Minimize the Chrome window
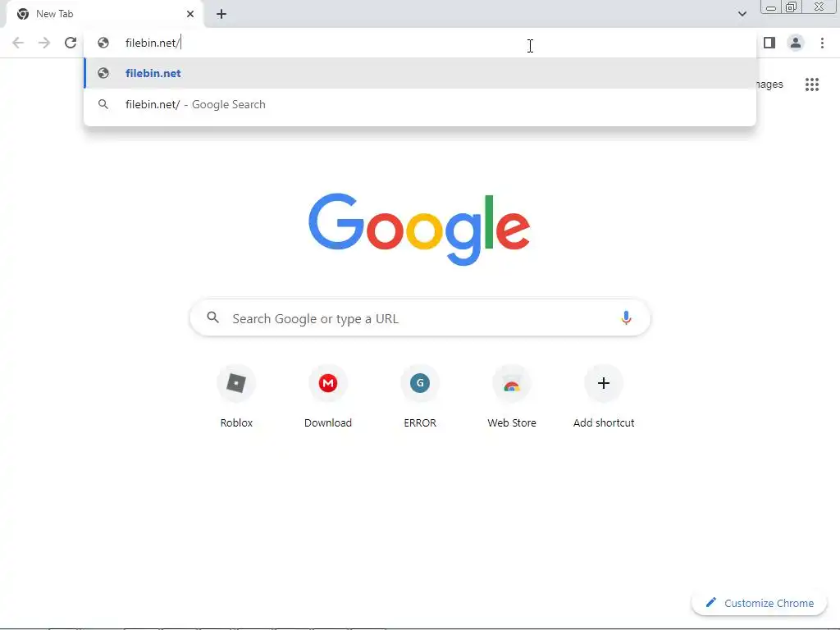The width and height of the screenshot is (840, 630). pos(771,7)
